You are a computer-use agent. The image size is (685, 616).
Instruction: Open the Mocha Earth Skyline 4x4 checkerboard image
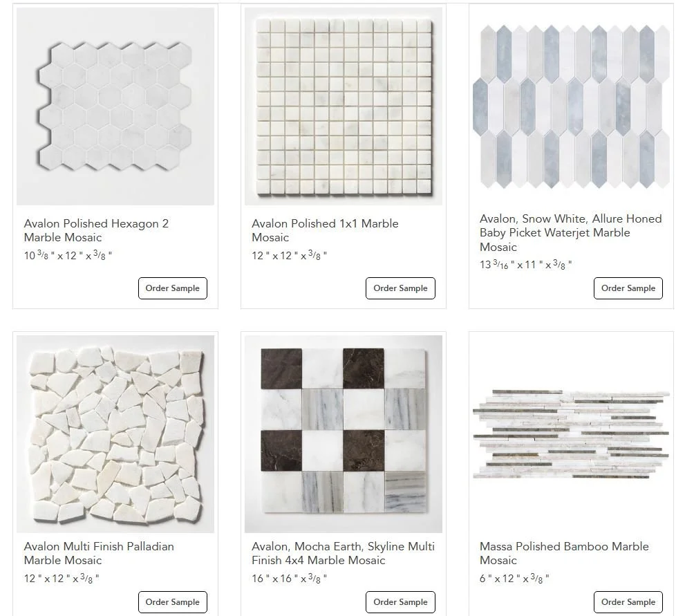[x=344, y=433]
